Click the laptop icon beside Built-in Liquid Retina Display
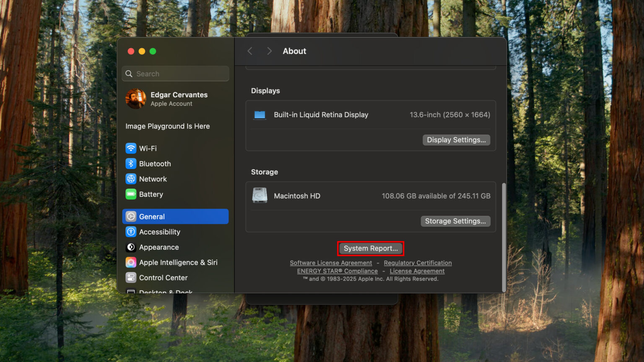This screenshot has height=362, width=644. pyautogui.click(x=260, y=114)
